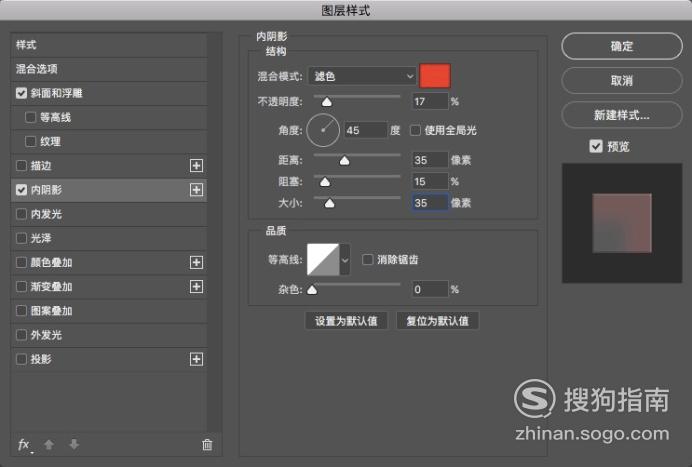692x467 pixels.
Task: Delete effect with trash icon
Action: [207, 444]
